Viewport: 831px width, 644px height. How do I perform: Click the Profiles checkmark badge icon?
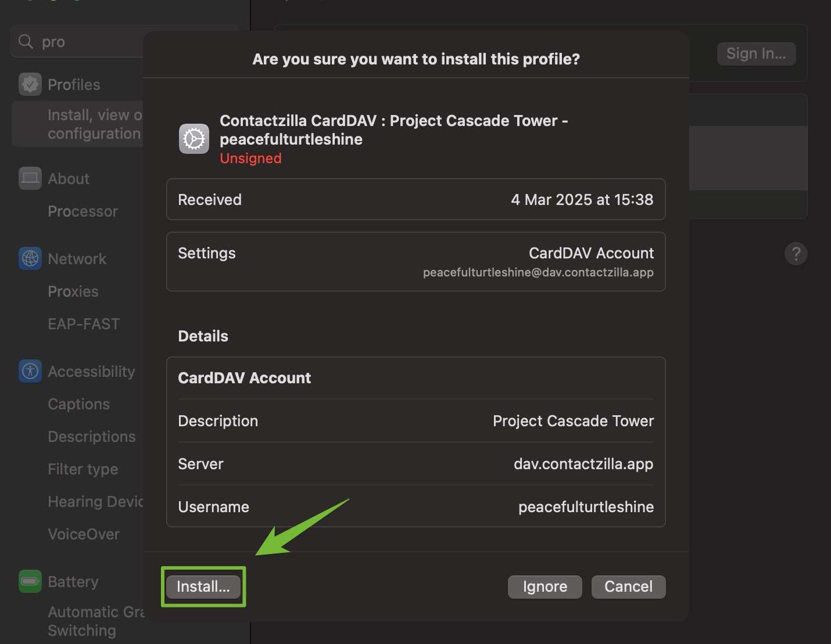pos(30,85)
